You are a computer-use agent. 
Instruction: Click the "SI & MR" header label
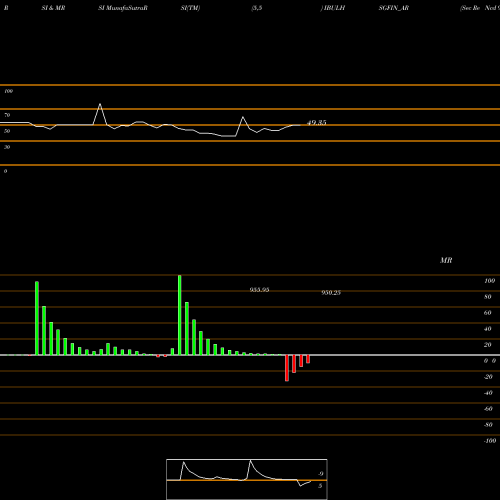tap(53, 8)
